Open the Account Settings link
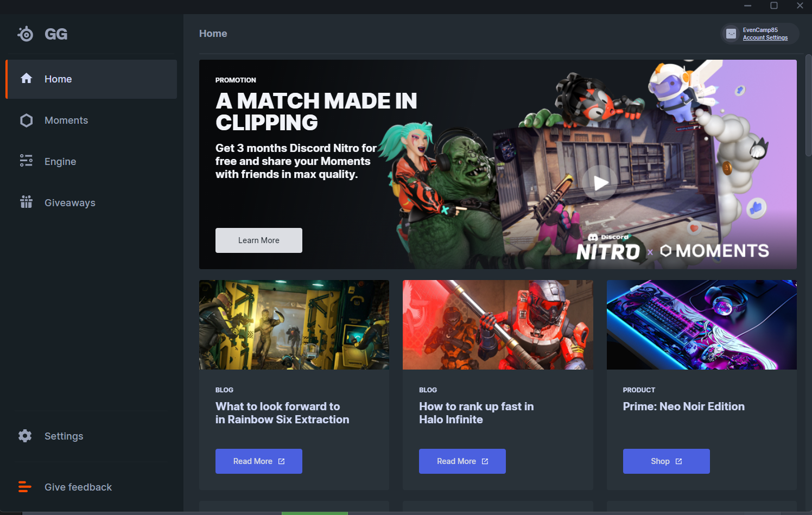Viewport: 812px width, 515px height. coord(765,38)
